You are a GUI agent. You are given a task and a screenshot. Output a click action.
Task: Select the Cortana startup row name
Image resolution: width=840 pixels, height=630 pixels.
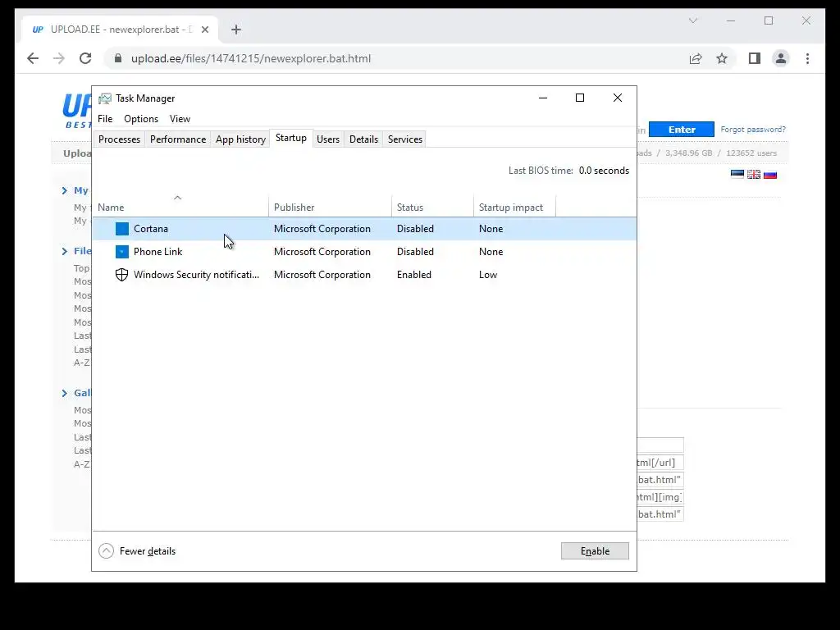click(151, 229)
